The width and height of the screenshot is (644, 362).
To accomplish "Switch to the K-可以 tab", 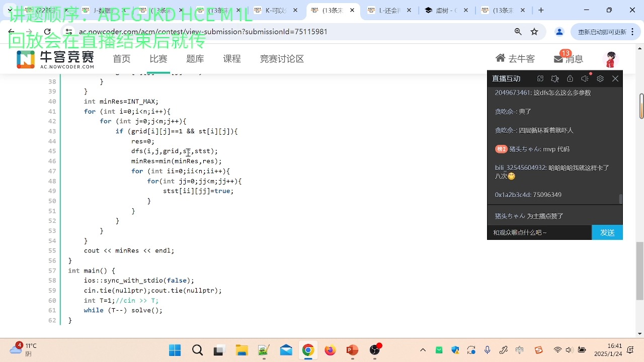I will 277,10.
